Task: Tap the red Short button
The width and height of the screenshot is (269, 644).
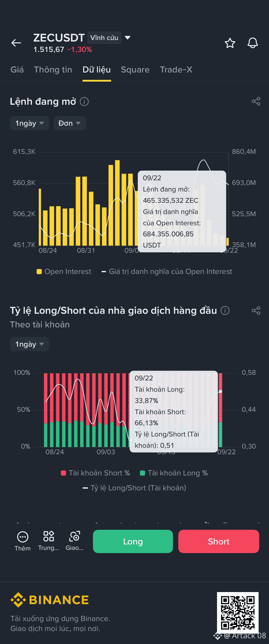Action: [219, 541]
